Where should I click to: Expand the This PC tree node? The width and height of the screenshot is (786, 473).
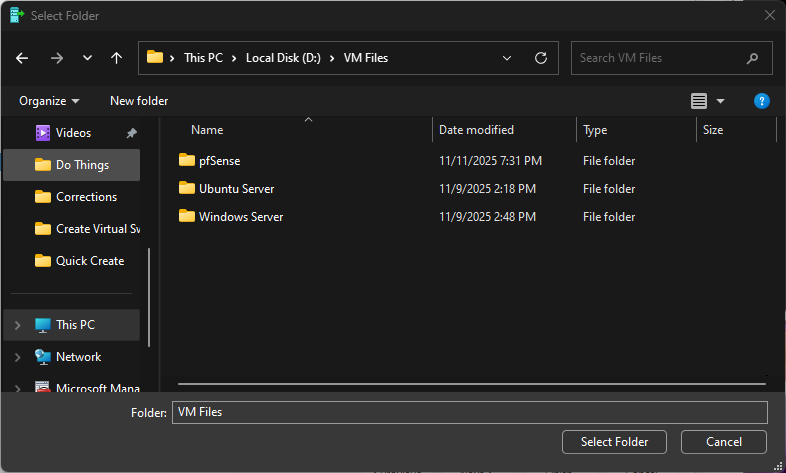coord(17,325)
